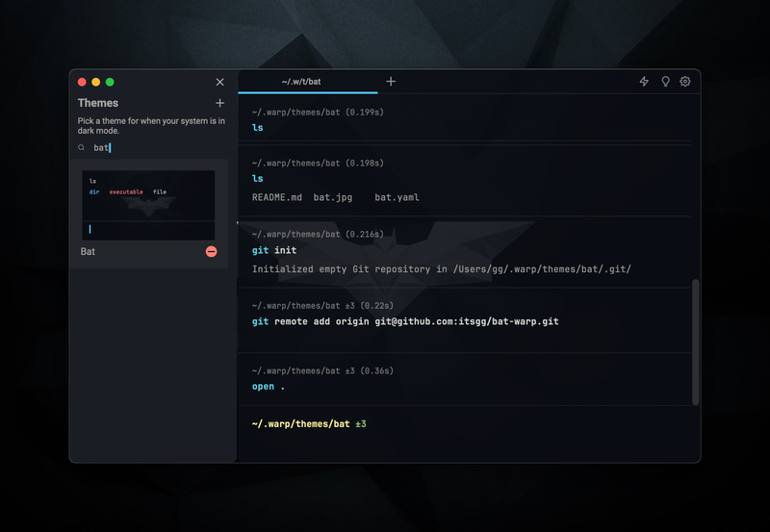The image size is (770, 532).
Task: Close the Themes side panel
Action: (x=220, y=82)
